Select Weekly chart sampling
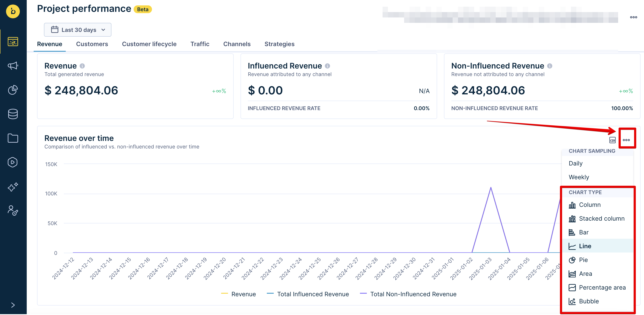Image resolution: width=644 pixels, height=315 pixels. 597,177
